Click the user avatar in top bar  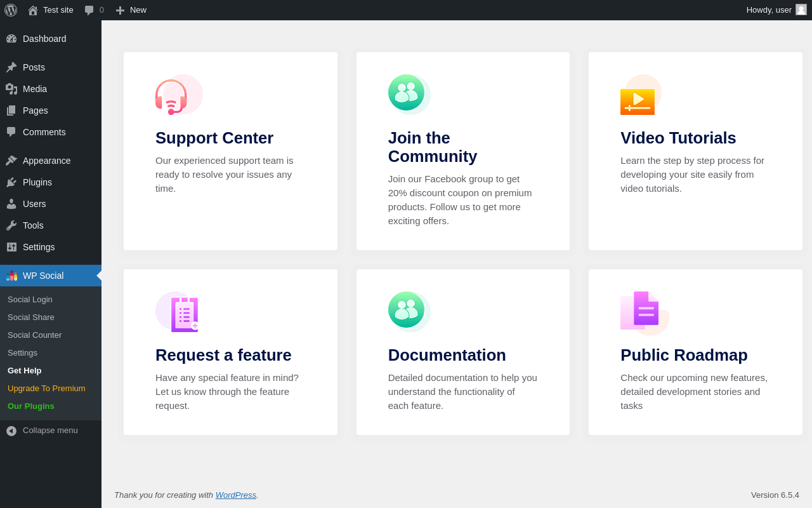click(801, 10)
